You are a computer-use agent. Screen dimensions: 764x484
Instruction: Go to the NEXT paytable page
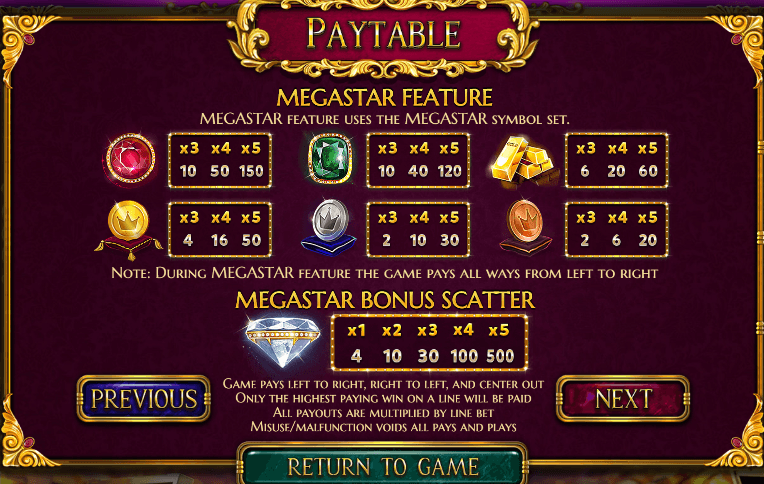(x=623, y=399)
